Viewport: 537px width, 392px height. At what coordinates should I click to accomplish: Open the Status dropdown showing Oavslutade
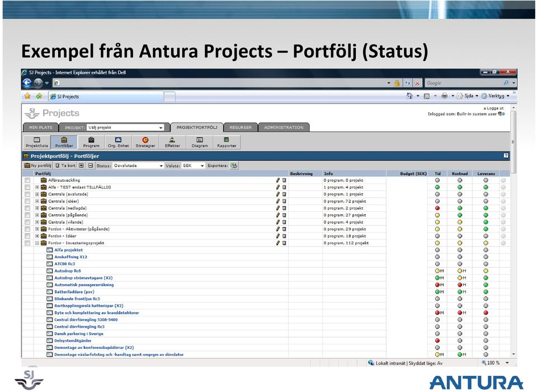pos(138,166)
